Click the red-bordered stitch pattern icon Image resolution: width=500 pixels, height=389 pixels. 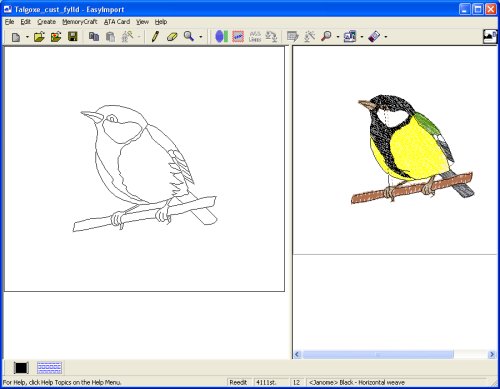[x=238, y=36]
